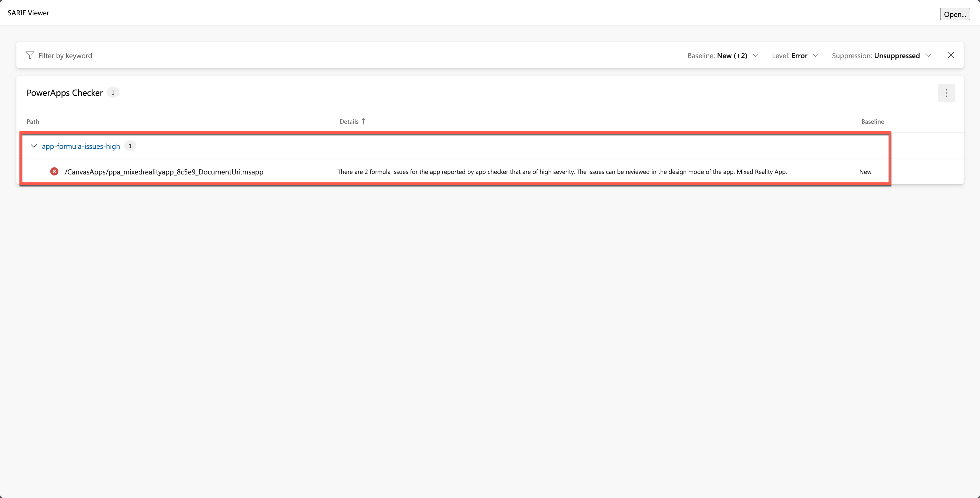This screenshot has height=498, width=980.
Task: Click the filter funnel icon
Action: click(30, 56)
